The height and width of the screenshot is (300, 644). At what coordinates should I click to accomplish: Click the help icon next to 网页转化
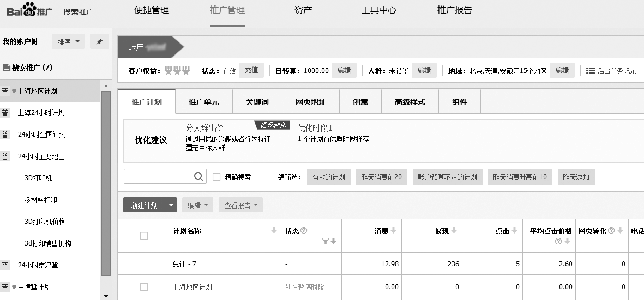[x=611, y=231]
